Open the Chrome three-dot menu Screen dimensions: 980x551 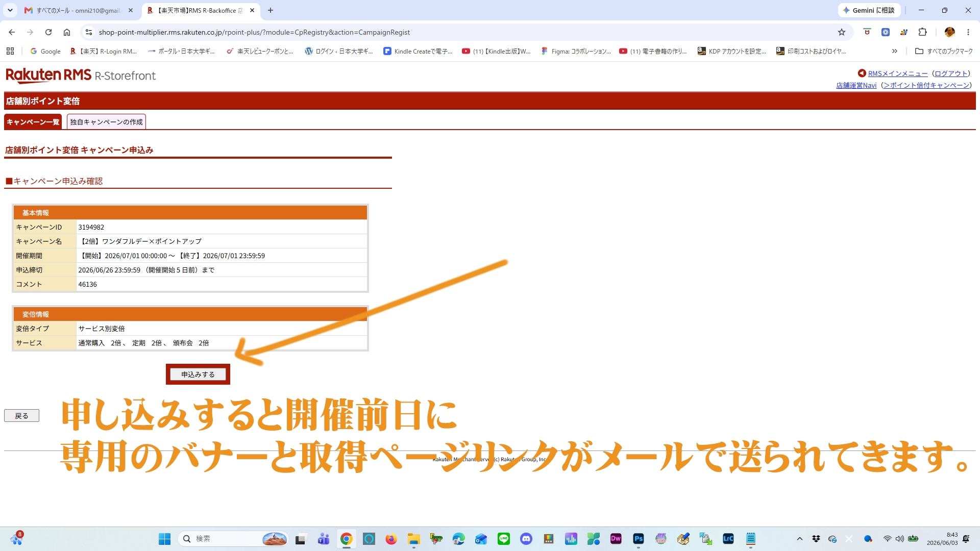968,32
